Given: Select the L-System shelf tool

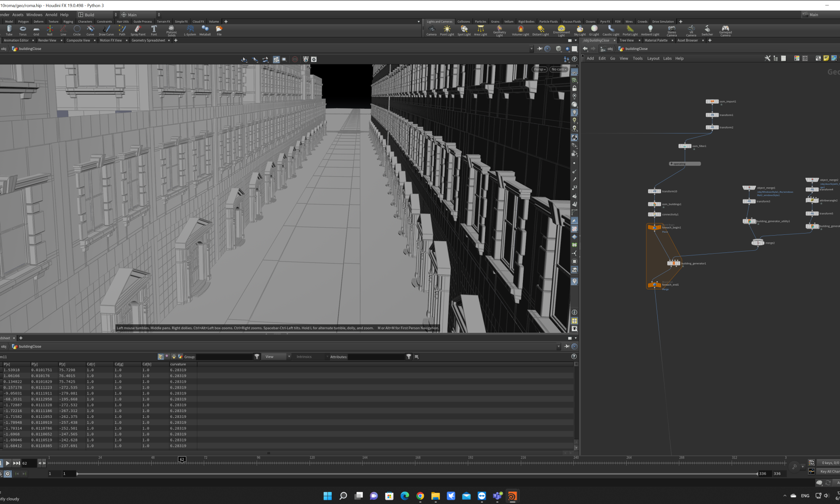Looking at the screenshot, I should click(190, 30).
